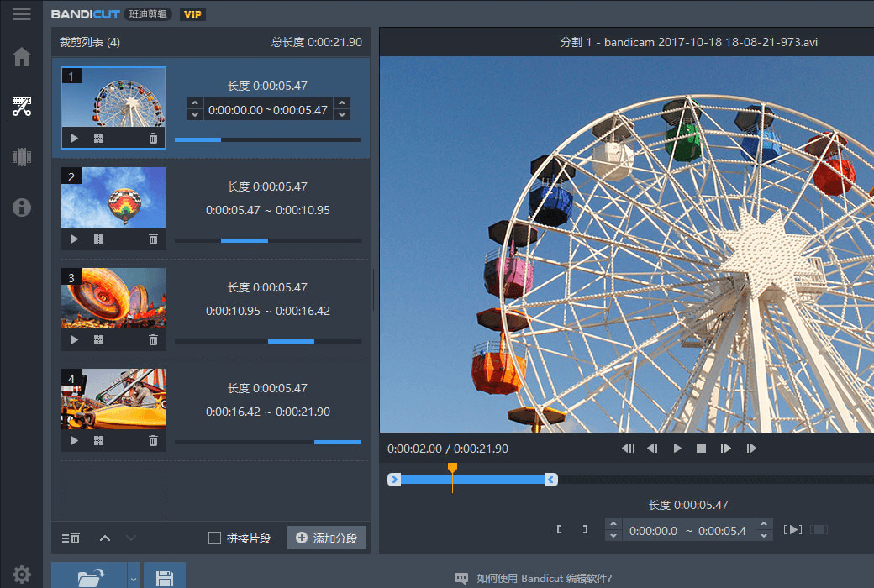The height and width of the screenshot is (588, 874).
Task: Delete segment 3 with trash icon
Action: [153, 340]
